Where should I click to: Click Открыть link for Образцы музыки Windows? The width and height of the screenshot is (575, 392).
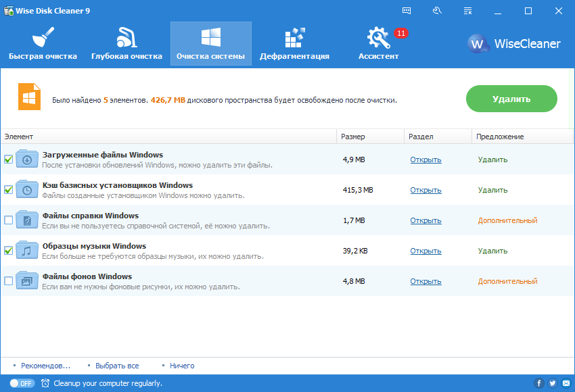tap(425, 251)
